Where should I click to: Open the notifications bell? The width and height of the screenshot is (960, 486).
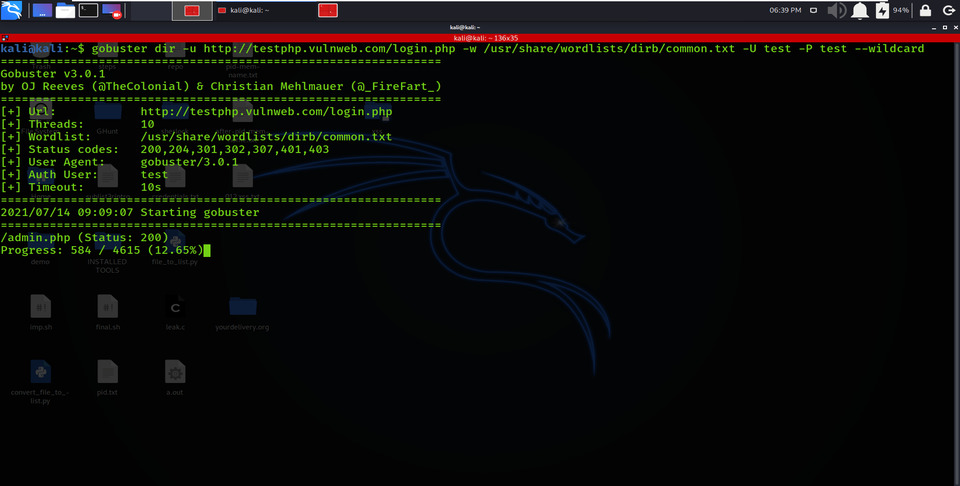click(860, 10)
